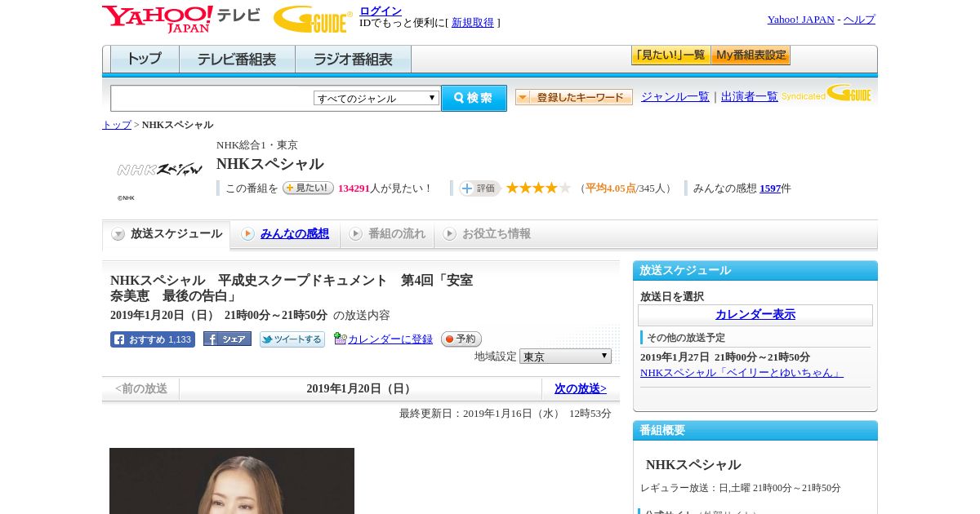The height and width of the screenshot is (514, 980).
Task: Open NHKスペシャル「ベイリーとゆいちゃん」 link
Action: click(x=742, y=373)
